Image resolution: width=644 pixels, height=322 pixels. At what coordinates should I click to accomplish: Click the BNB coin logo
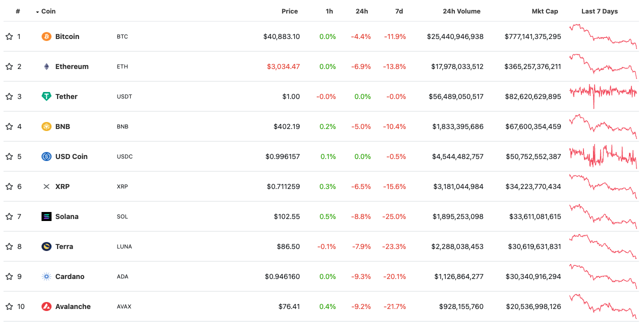click(47, 126)
